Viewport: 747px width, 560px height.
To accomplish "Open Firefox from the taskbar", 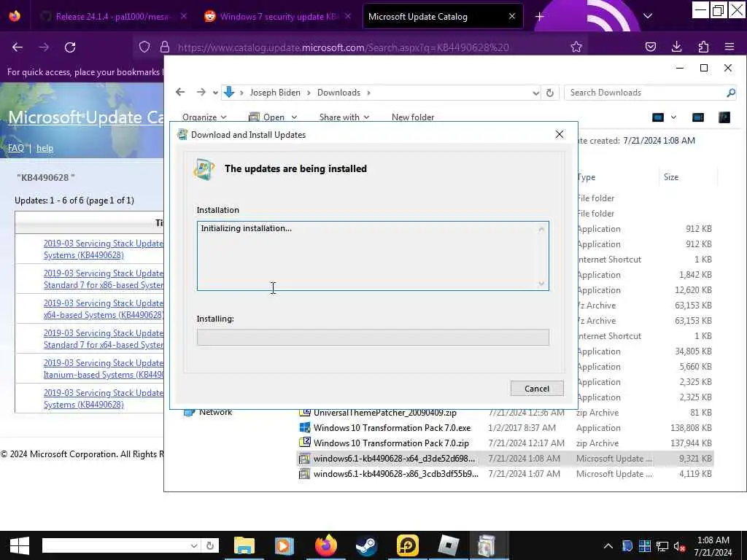I will pyautogui.click(x=326, y=545).
